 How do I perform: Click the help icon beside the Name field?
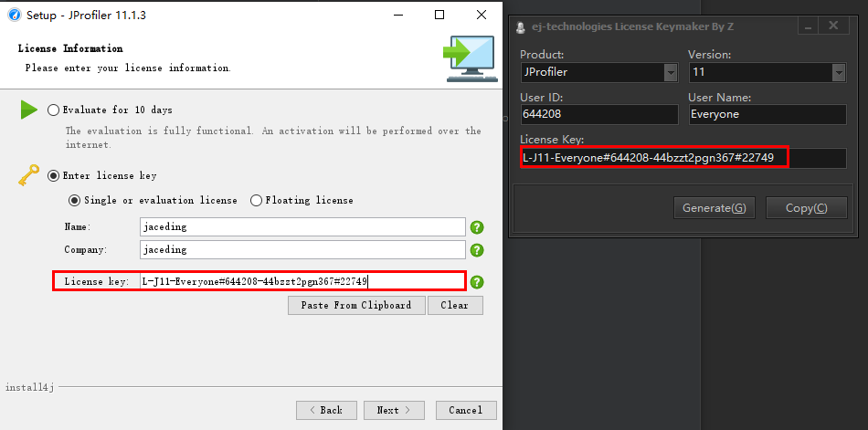(477, 227)
